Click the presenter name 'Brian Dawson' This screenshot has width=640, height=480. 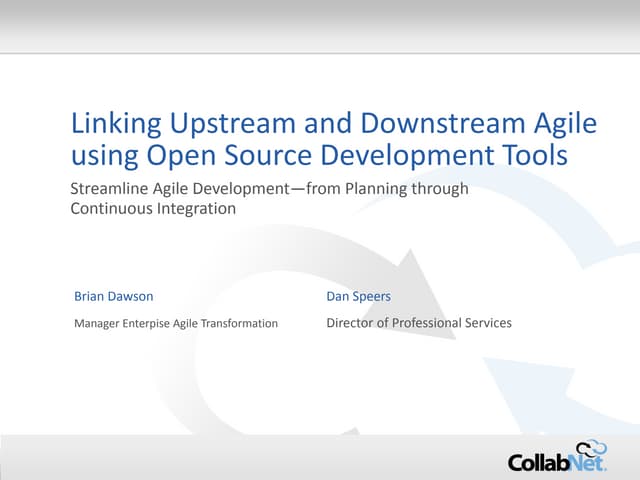114,296
